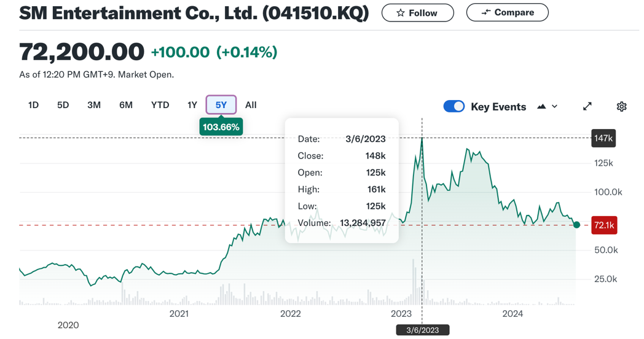This screenshot has height=339, width=644.
Task: Click the +100.00 price change
Action: 180,52
